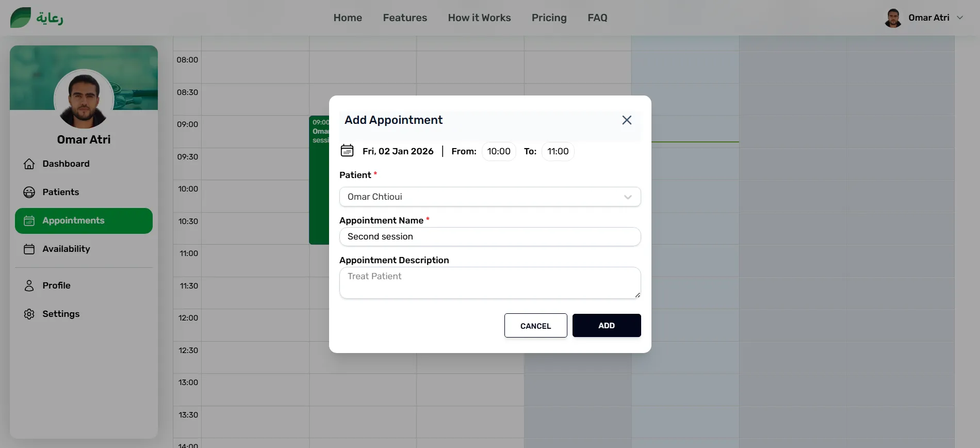The height and width of the screenshot is (448, 980).
Task: Click the header user avatar photo
Action: pos(893,18)
